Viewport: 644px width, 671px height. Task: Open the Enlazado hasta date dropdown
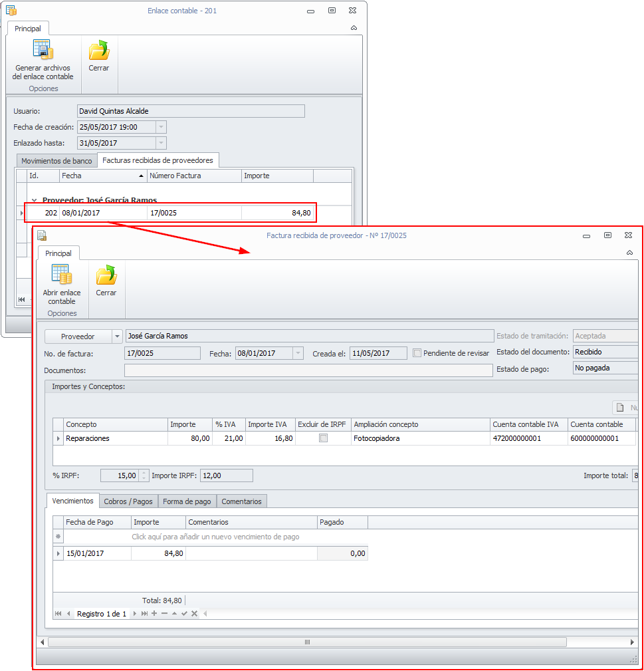coord(161,143)
